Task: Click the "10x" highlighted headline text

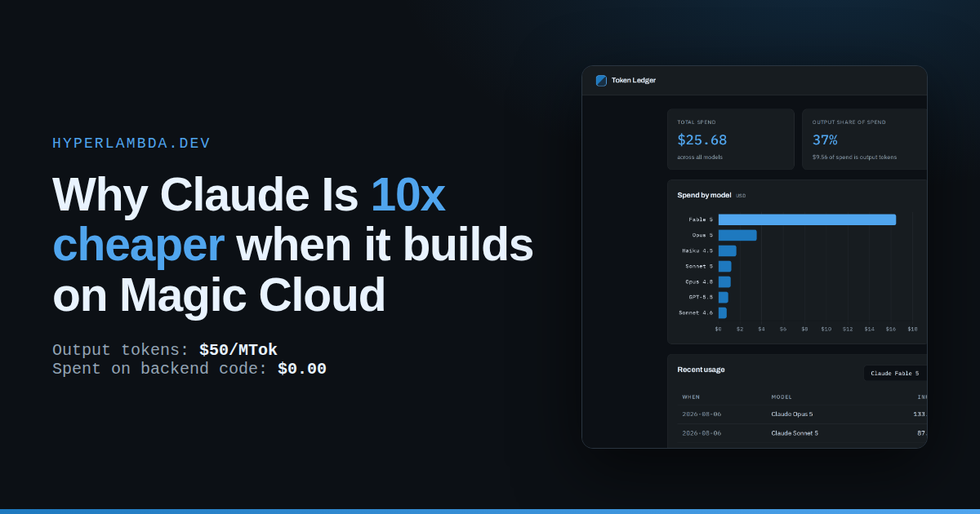Action: pyautogui.click(x=408, y=195)
